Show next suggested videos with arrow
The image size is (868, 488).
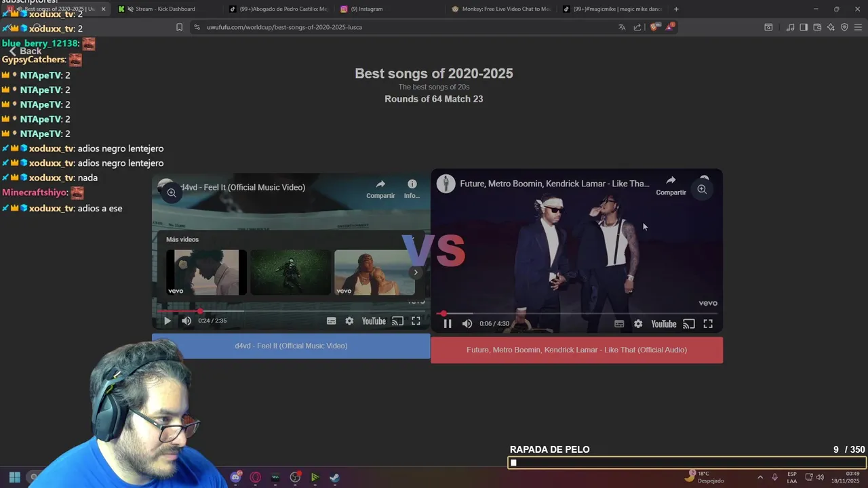click(416, 272)
